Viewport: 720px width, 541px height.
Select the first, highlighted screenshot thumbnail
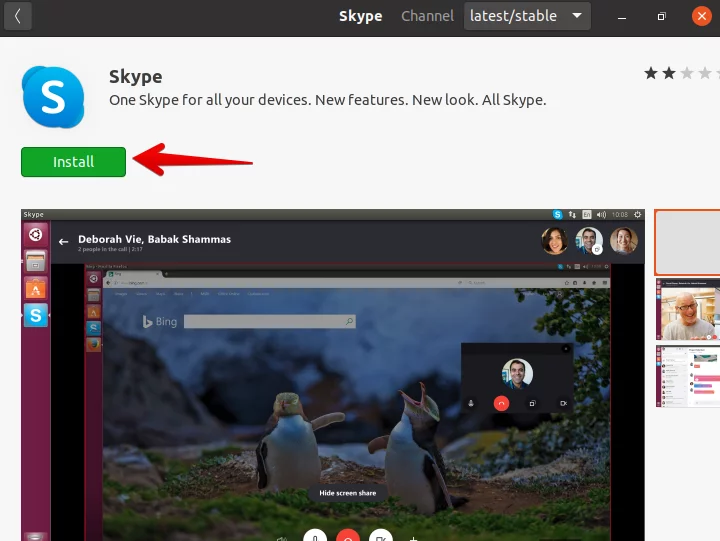point(687,242)
